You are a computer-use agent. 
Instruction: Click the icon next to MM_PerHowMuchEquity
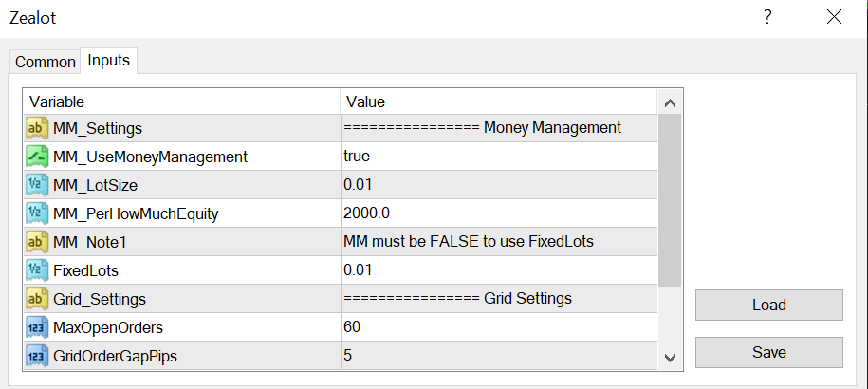37,213
